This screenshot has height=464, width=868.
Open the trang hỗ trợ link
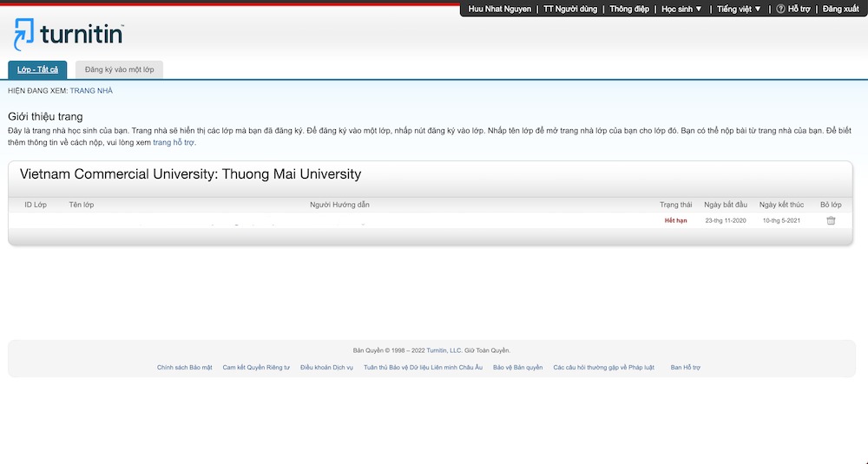174,141
